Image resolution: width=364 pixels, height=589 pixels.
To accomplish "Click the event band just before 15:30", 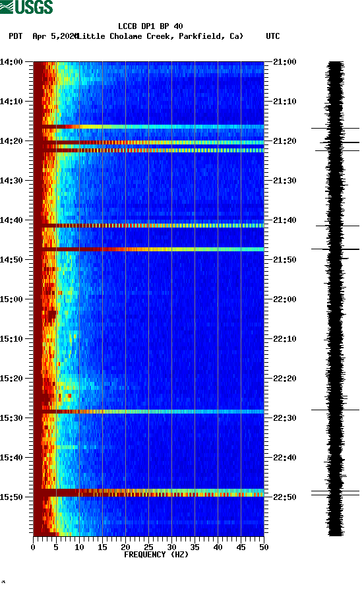I will (149, 412).
